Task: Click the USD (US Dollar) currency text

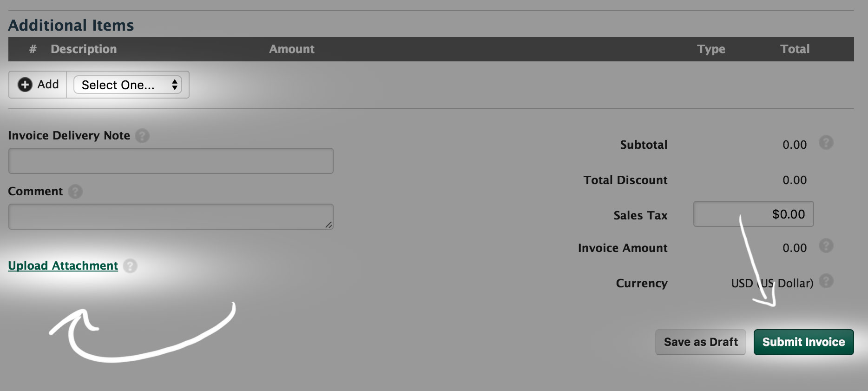Action: 772,284
